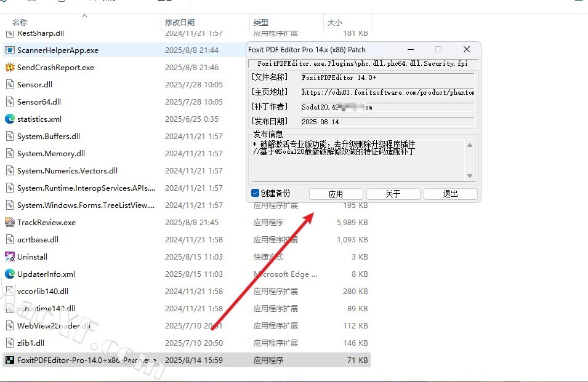Click the 补丁作者 field
Image resolution: width=588 pixels, height=382 pixels.
click(388, 107)
